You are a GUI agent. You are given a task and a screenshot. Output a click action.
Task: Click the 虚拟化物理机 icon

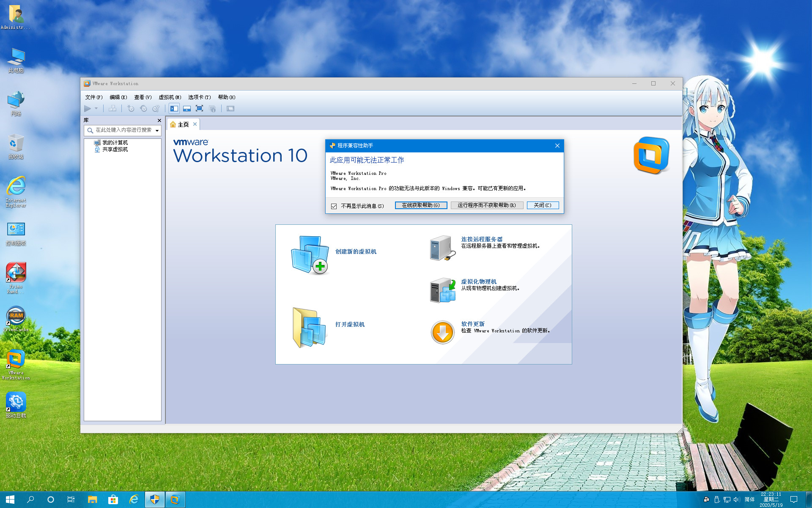(x=443, y=290)
